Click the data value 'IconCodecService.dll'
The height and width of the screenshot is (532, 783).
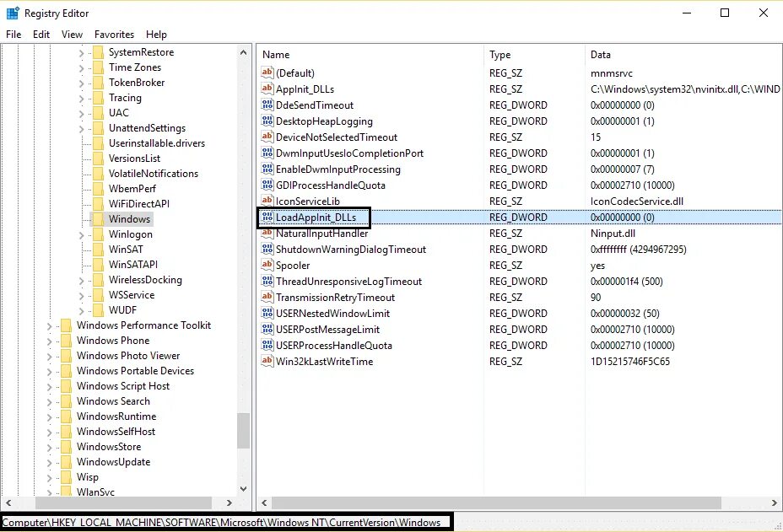pos(637,202)
